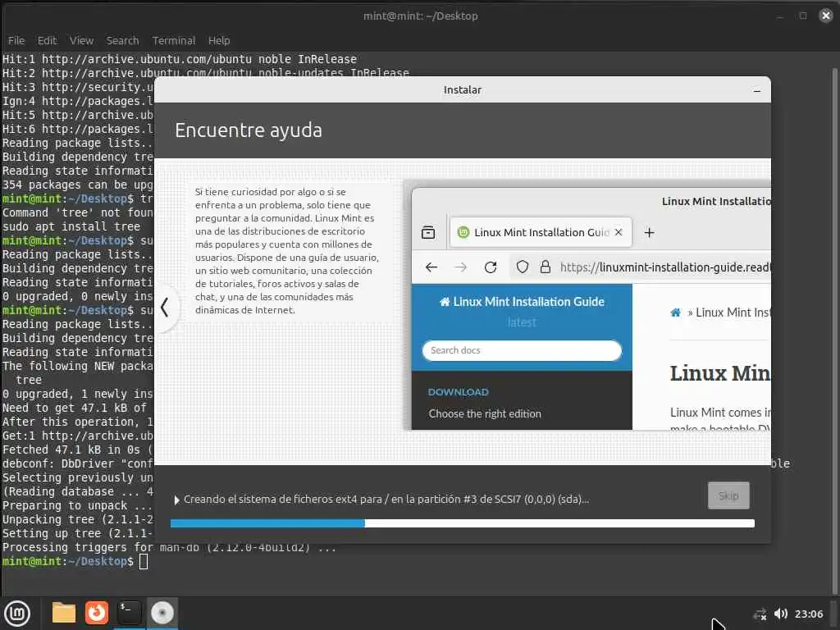The height and width of the screenshot is (630, 840).
Task: Click the 'Search docs' field in slideshow
Action: click(522, 350)
